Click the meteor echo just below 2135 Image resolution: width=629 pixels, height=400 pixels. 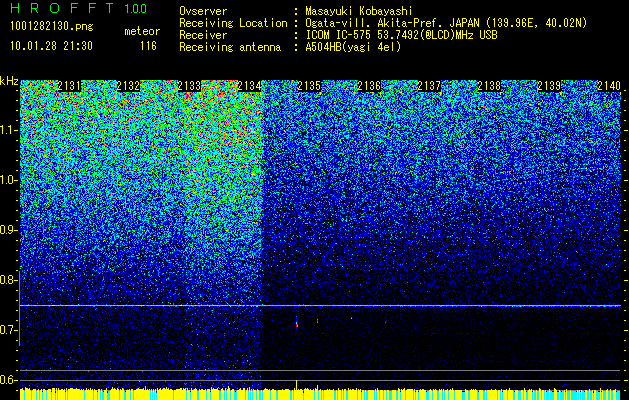tap(296, 323)
